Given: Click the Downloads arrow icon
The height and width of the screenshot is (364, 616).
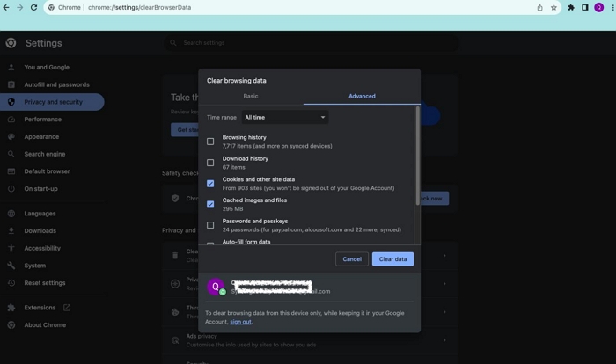Looking at the screenshot, I should tap(11, 231).
